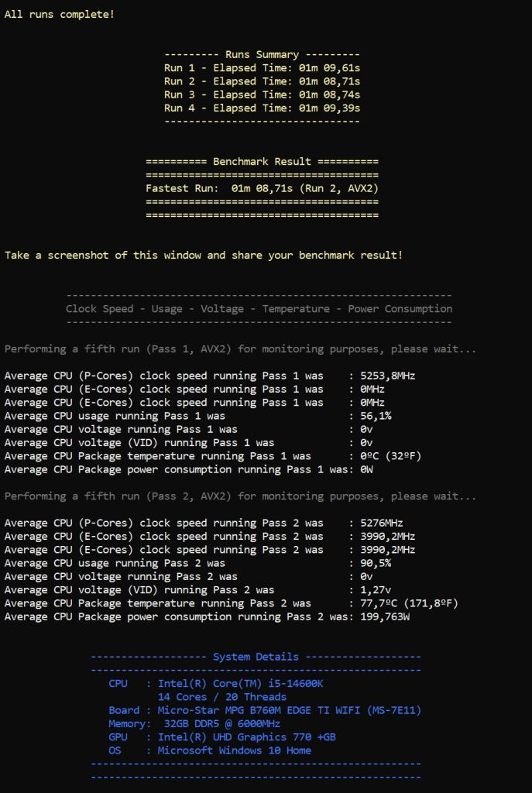Click the Pass 1 monitoring run message
The height and width of the screenshot is (793, 532).
click(240, 349)
